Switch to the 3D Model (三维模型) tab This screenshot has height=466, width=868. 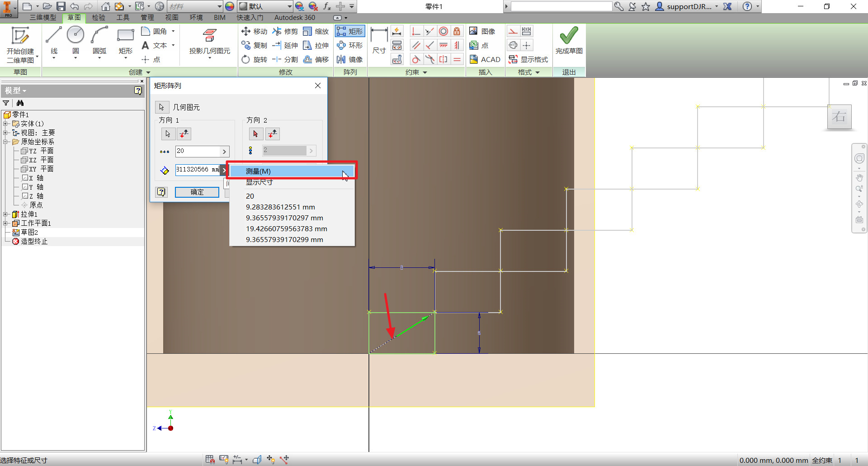coord(43,18)
